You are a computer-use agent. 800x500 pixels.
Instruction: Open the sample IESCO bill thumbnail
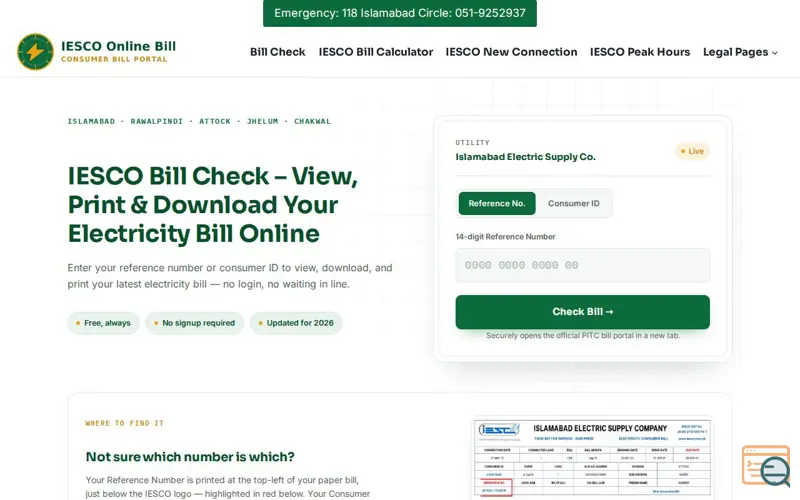tap(592, 458)
